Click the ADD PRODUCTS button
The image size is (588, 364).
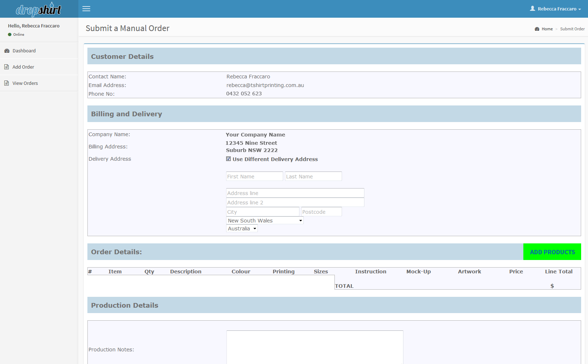point(552,252)
